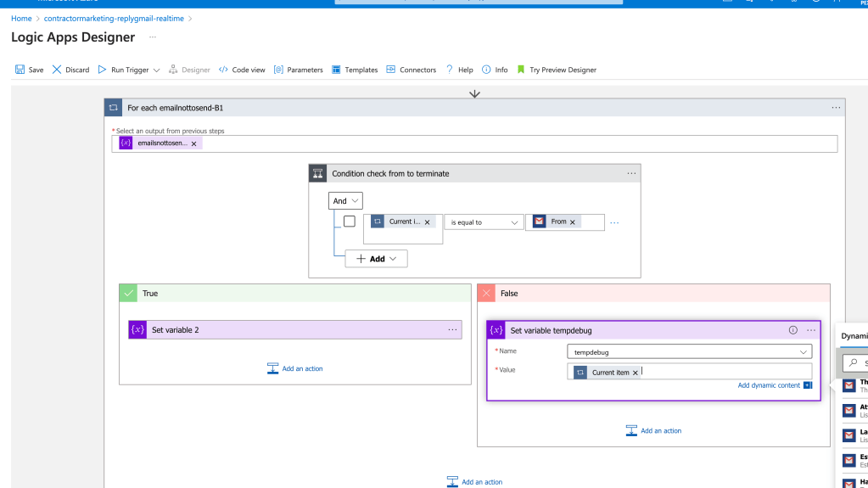Open the tempdebug Name dropdown
The image size is (868, 488).
tap(690, 351)
